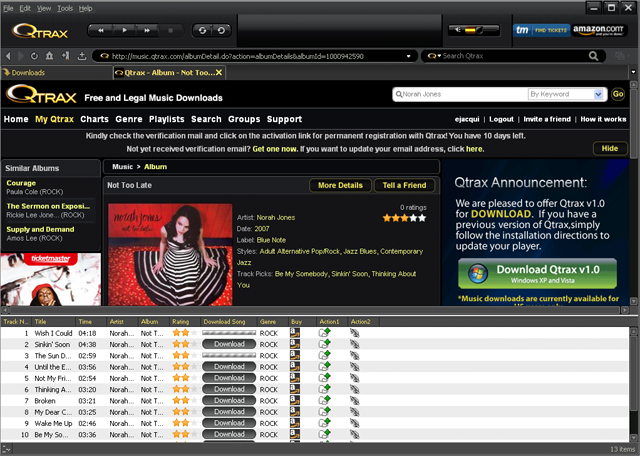Image resolution: width=640 pixels, height=456 pixels.
Task: Download the track Broken
Action: tap(229, 400)
